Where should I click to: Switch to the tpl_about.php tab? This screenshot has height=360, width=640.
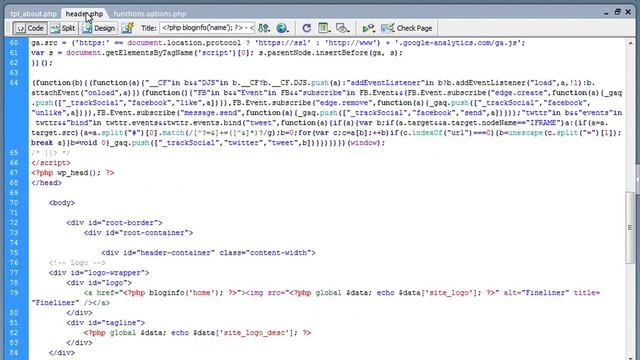tap(33, 13)
